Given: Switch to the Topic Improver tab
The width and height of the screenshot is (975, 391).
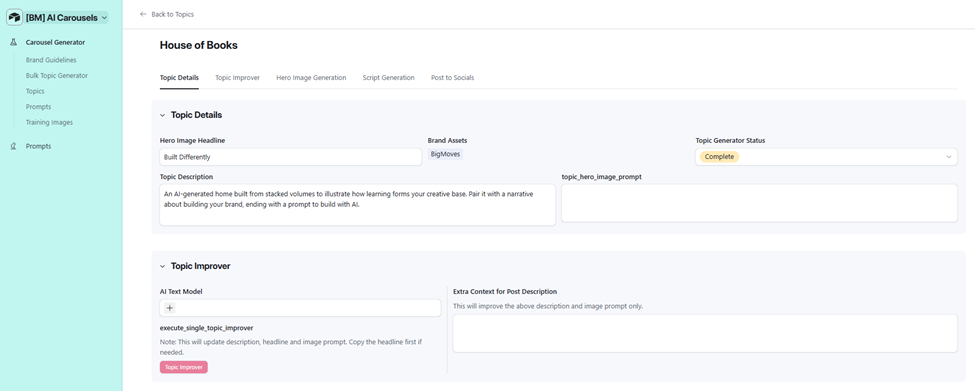Looking at the screenshot, I should tap(238, 78).
